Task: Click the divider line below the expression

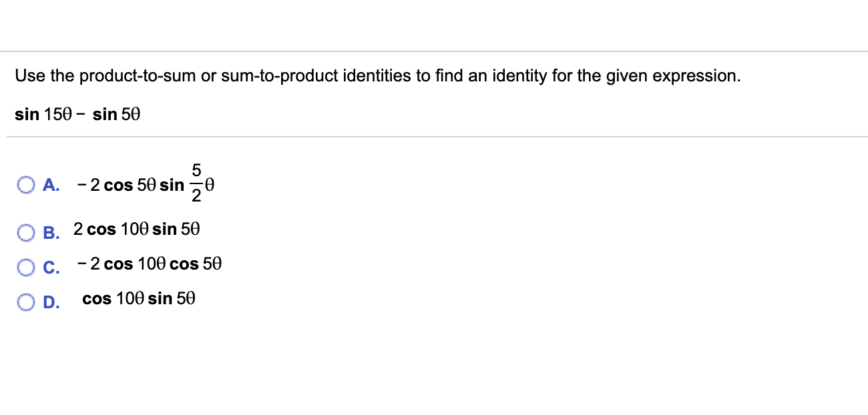Action: [x=434, y=137]
